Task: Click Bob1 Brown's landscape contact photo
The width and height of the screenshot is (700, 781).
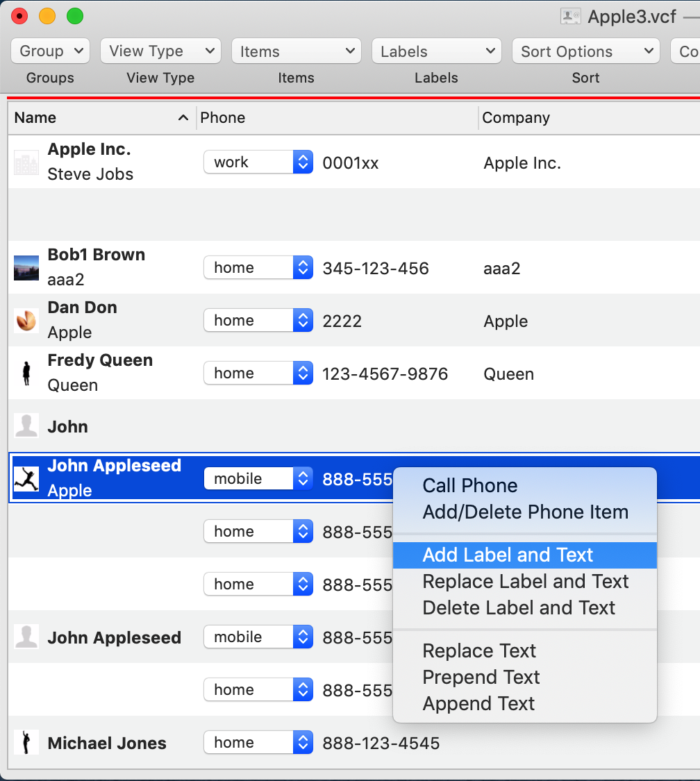Action: tap(26, 268)
